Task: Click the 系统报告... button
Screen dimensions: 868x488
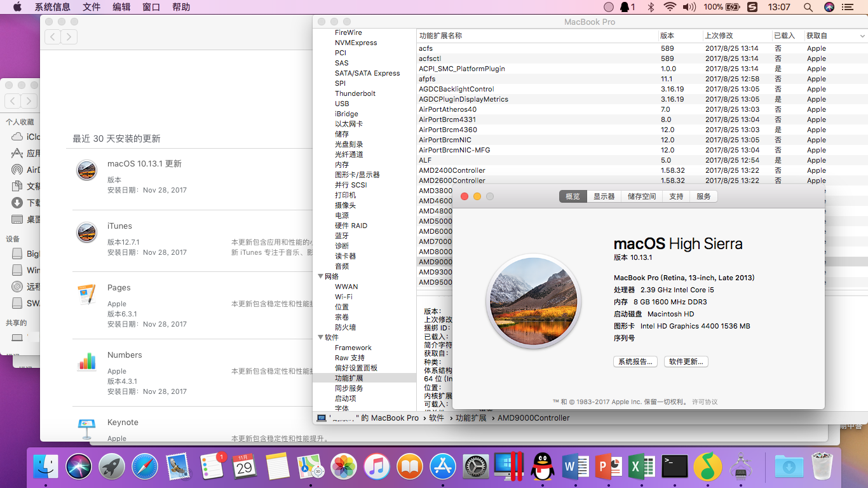Action: point(635,362)
